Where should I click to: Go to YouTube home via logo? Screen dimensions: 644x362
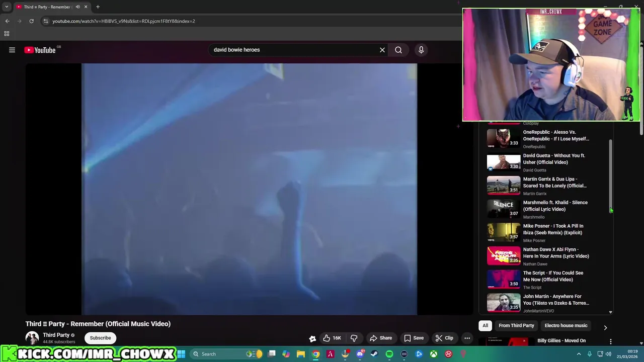click(x=40, y=50)
